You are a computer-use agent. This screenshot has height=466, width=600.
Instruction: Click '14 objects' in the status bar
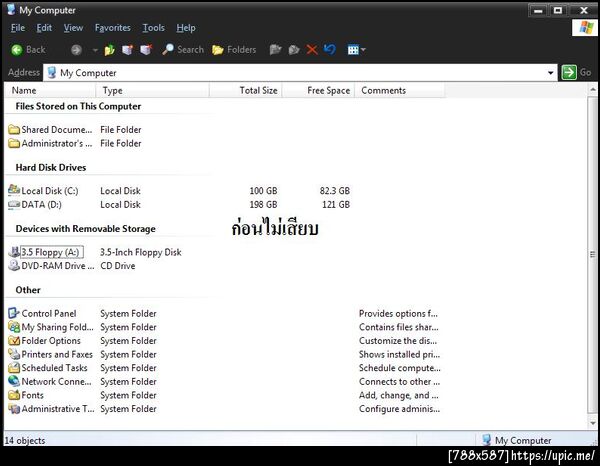(x=25, y=441)
